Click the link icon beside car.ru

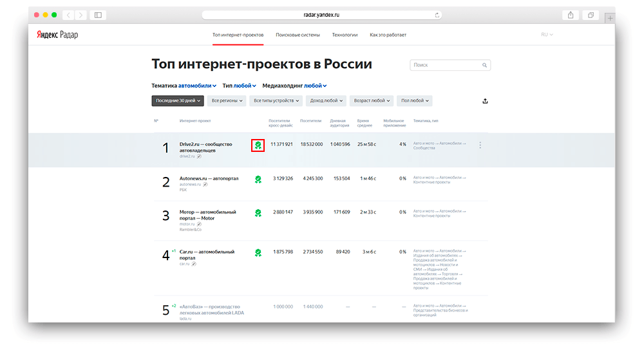pos(194,264)
